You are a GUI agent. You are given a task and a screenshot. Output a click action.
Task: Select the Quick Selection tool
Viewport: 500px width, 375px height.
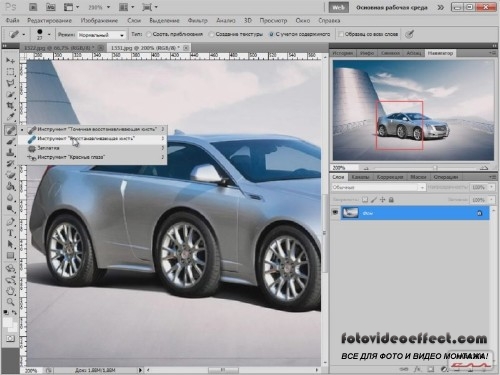(10, 95)
